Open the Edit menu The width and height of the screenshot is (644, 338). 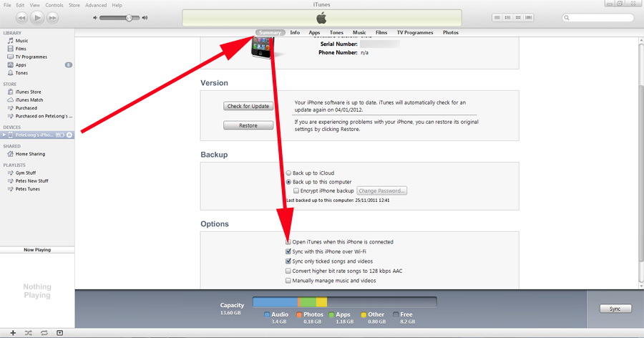pyautogui.click(x=20, y=5)
